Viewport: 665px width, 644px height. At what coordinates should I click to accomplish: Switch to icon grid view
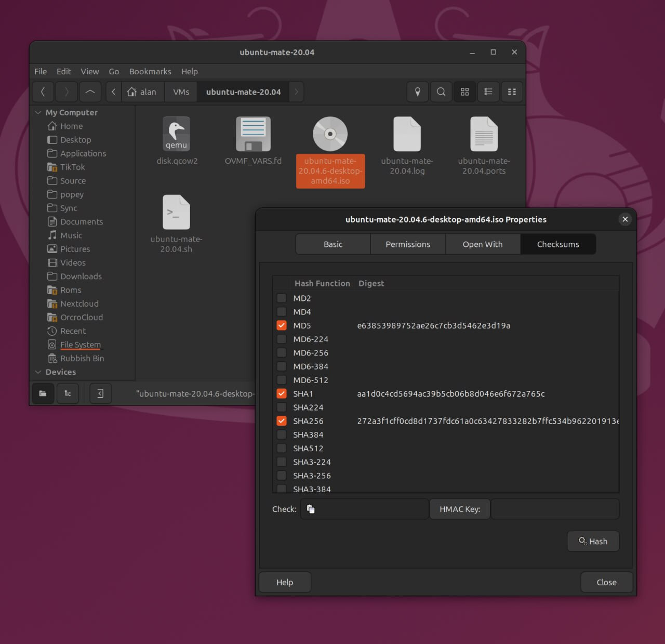464,92
